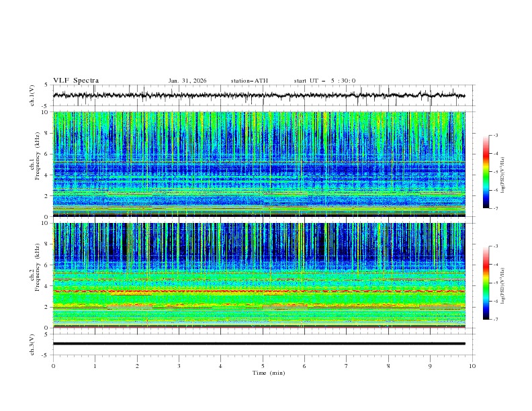
Task: Click the ch.1(V) waveform axis label
Action: (x=32, y=95)
